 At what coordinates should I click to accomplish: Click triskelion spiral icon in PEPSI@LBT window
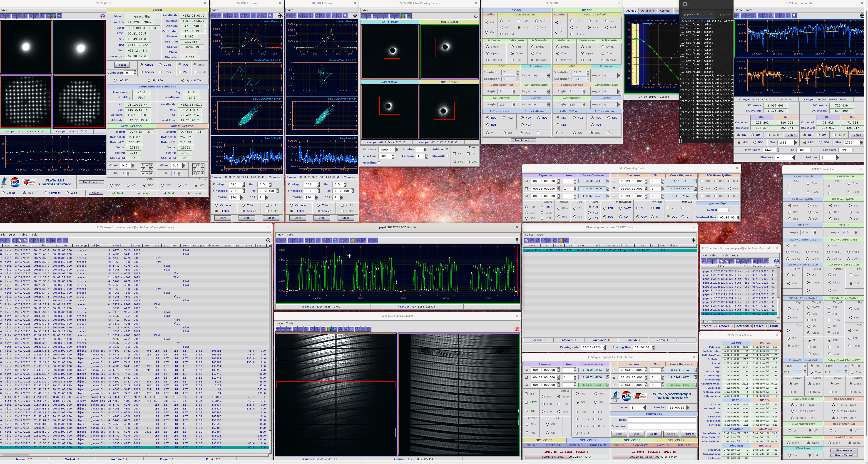click(103, 16)
